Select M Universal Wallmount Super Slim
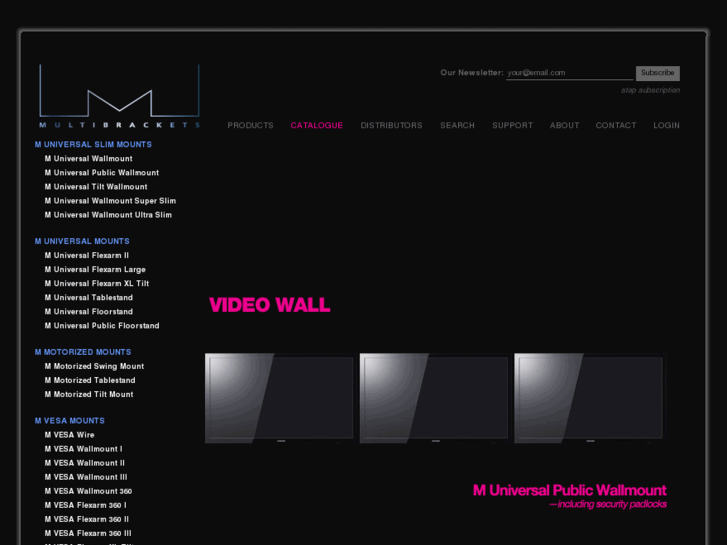The height and width of the screenshot is (545, 727). [110, 201]
